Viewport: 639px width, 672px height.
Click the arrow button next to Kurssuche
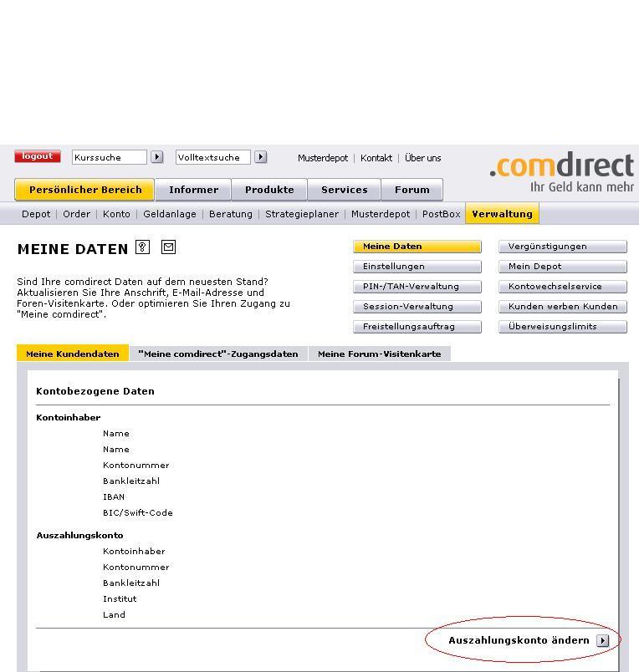pyautogui.click(x=157, y=157)
